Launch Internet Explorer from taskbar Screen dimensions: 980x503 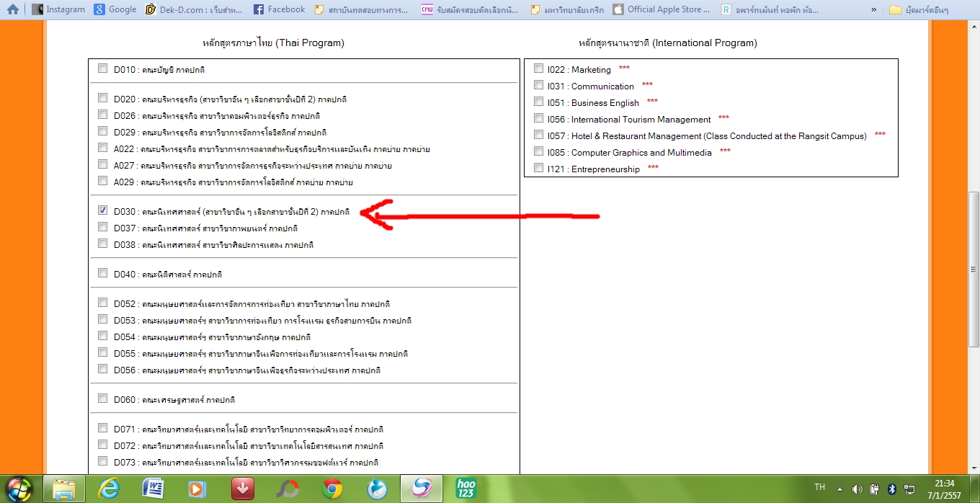coord(109,489)
